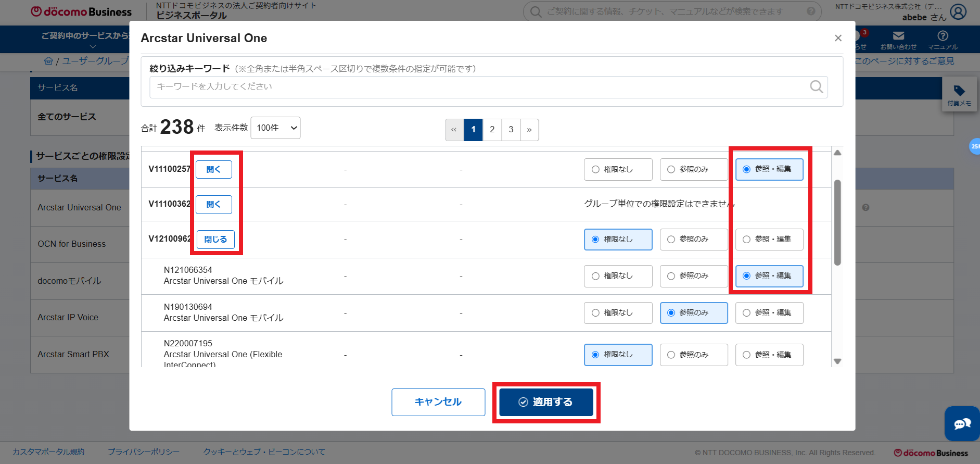Select 参照のみ for N121066354
This screenshot has height=464, width=980.
pos(694,276)
